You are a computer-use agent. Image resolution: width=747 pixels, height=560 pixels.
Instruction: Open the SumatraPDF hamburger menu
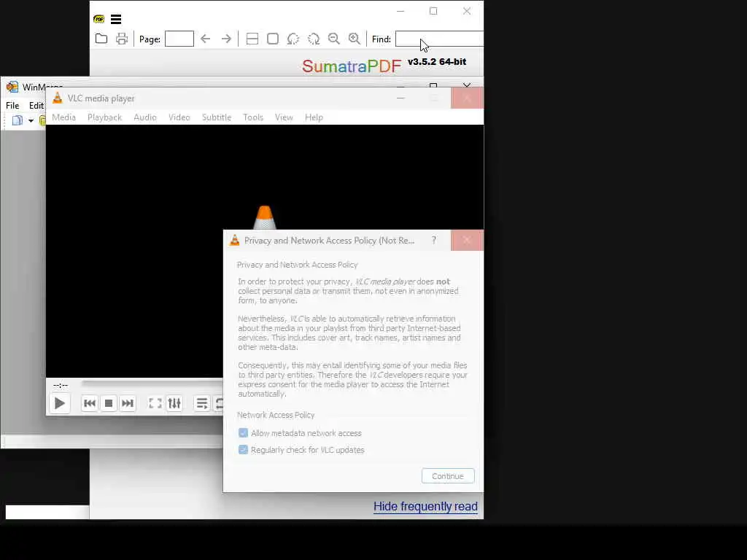point(116,19)
